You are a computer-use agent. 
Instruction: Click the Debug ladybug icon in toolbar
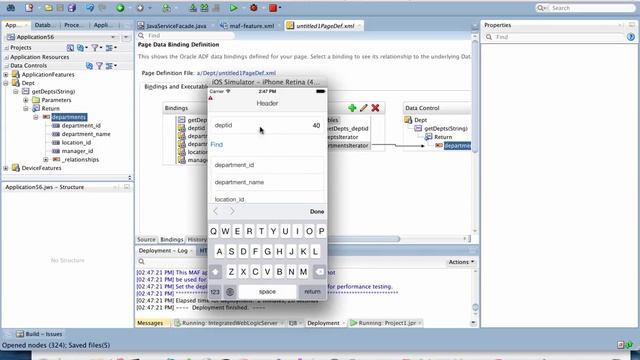click(x=253, y=8)
